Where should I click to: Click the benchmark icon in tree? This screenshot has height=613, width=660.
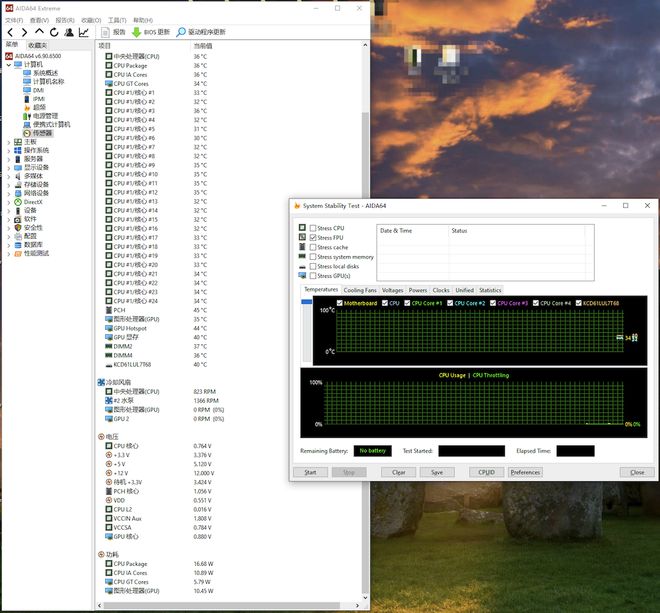18,253
